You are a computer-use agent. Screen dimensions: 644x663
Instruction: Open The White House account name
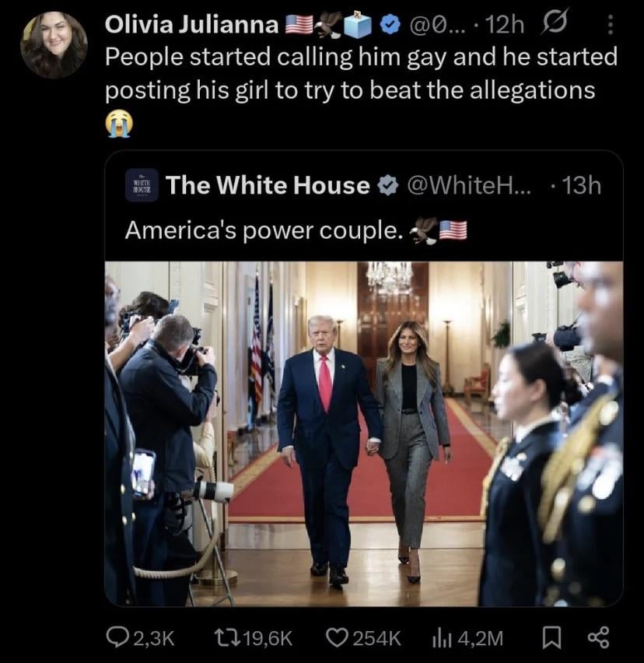tap(268, 185)
